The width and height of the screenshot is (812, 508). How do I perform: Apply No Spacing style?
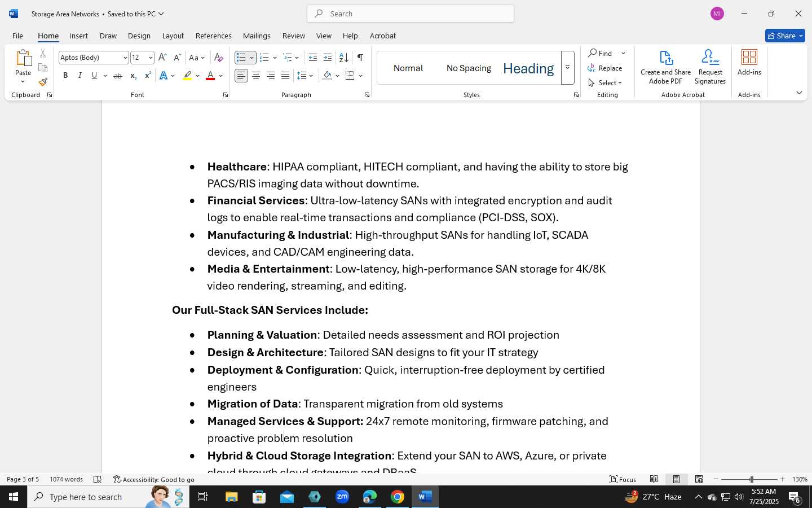469,68
